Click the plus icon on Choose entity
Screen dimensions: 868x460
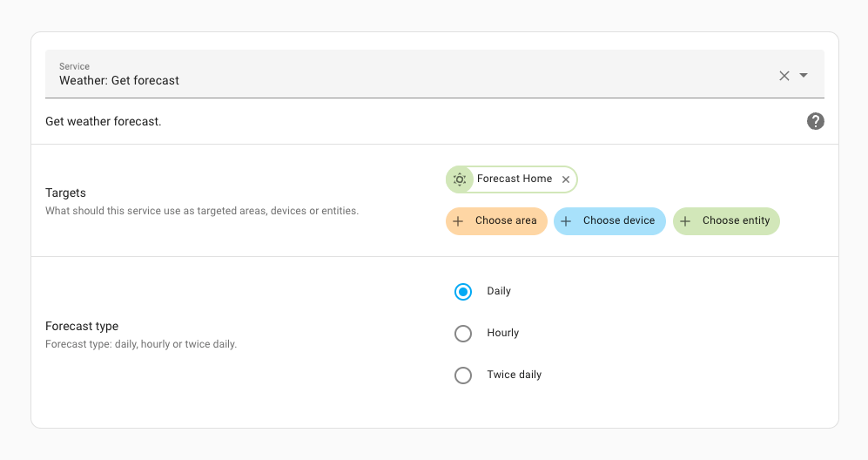tap(685, 221)
